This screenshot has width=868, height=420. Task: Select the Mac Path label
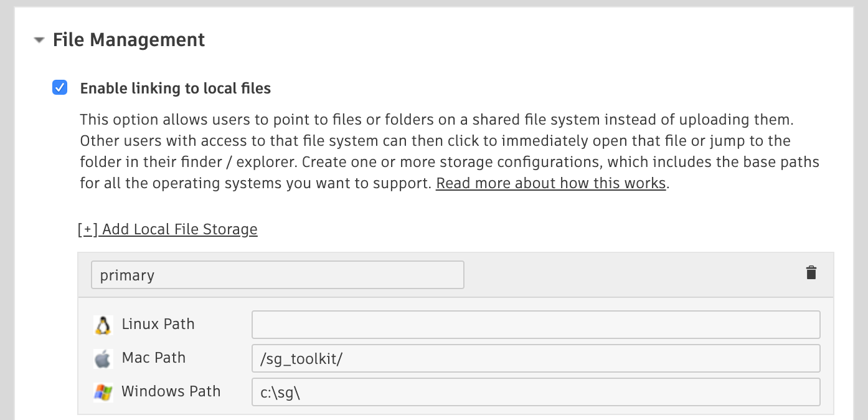pos(154,358)
